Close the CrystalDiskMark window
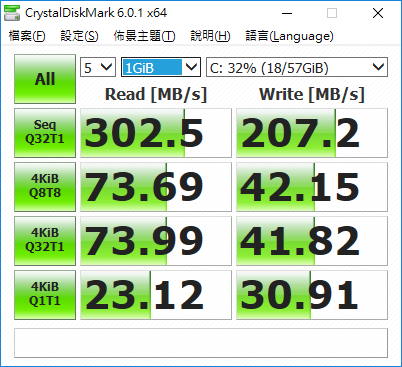 pyautogui.click(x=378, y=13)
